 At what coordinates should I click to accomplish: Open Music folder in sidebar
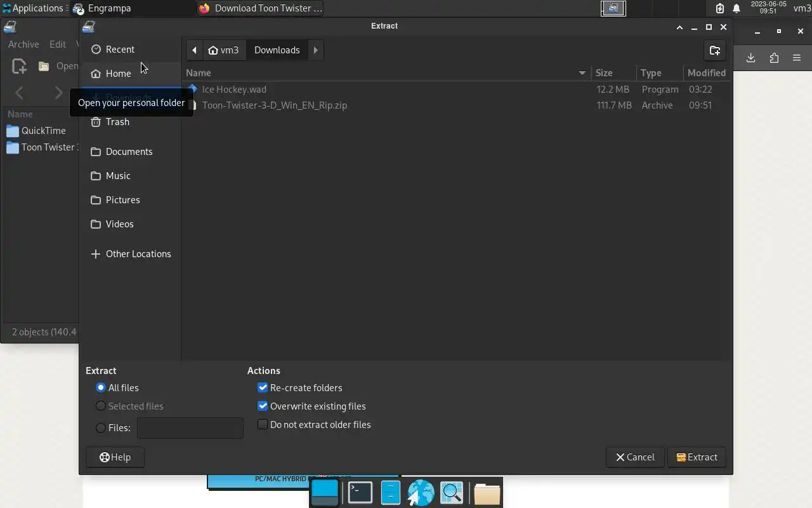click(x=130, y=176)
